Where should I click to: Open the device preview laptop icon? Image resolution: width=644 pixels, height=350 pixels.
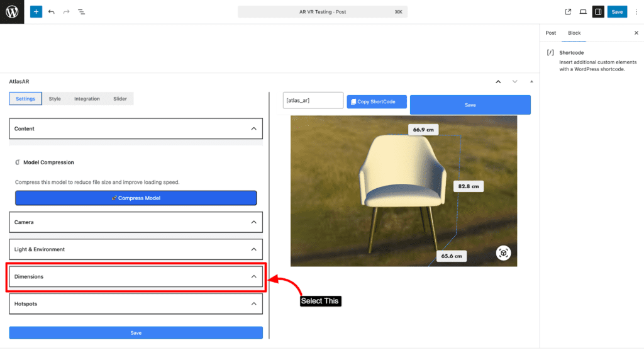(583, 12)
